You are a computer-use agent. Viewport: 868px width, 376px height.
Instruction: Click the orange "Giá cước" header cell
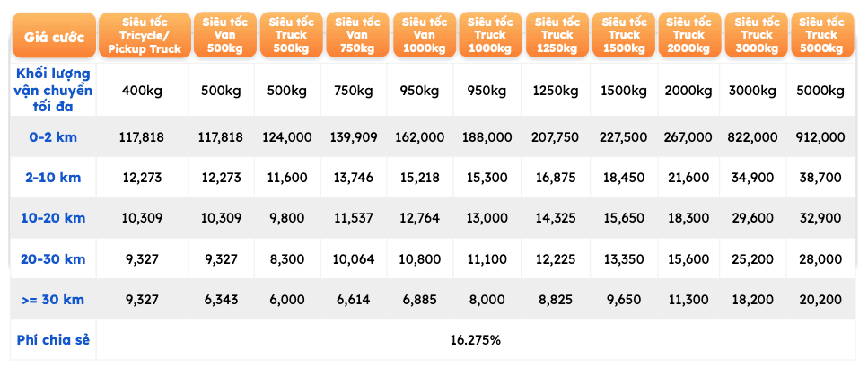click(x=50, y=36)
